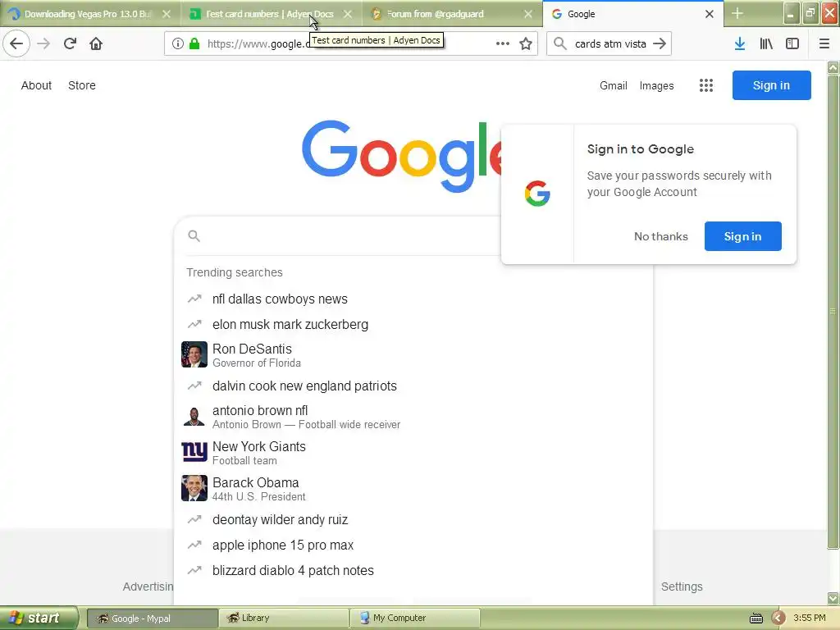Go back with the browser Back arrow
The width and height of the screenshot is (840, 630).
pyautogui.click(x=16, y=43)
